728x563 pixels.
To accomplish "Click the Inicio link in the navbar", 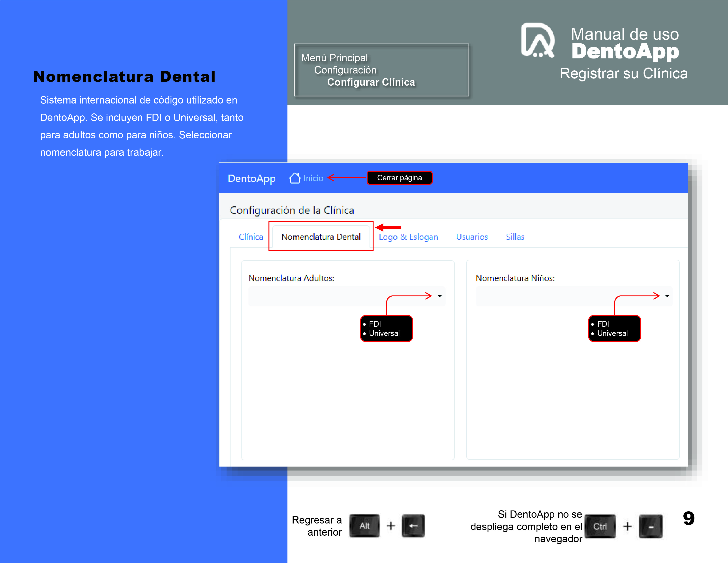I will point(313,178).
